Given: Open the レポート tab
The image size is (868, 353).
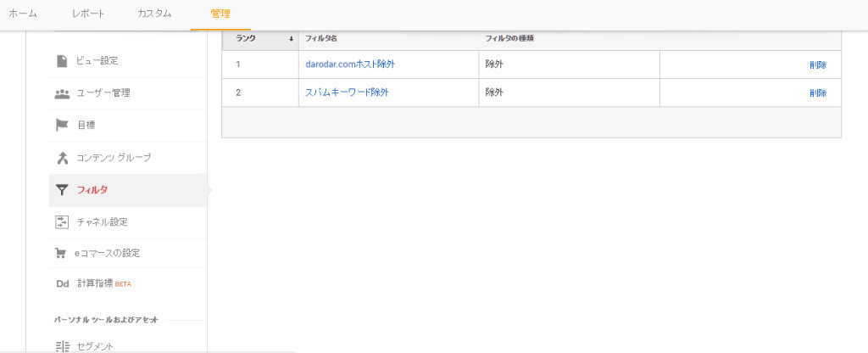Looking at the screenshot, I should (90, 14).
